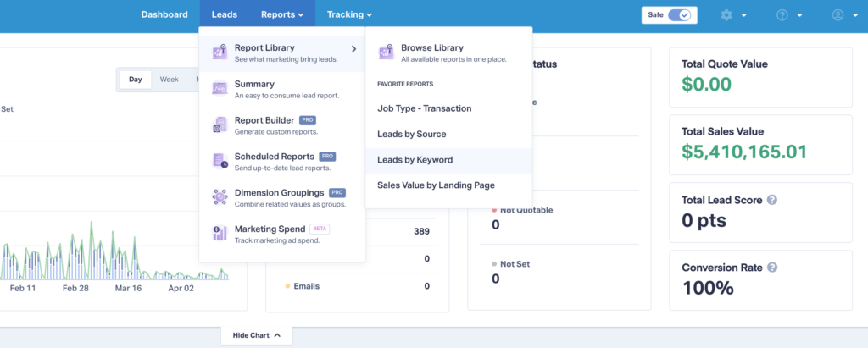Click the Feb 28 date label on chart
Image resolution: width=868 pixels, height=348 pixels.
coord(77,289)
